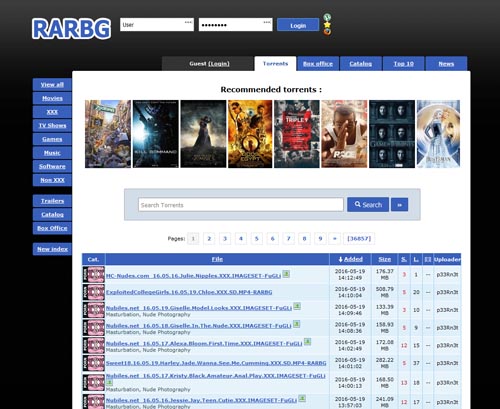Click green image icon in the 241.09 MB row
Image resolution: width=500 pixels, height=409 pixels.
pyautogui.click(x=302, y=398)
